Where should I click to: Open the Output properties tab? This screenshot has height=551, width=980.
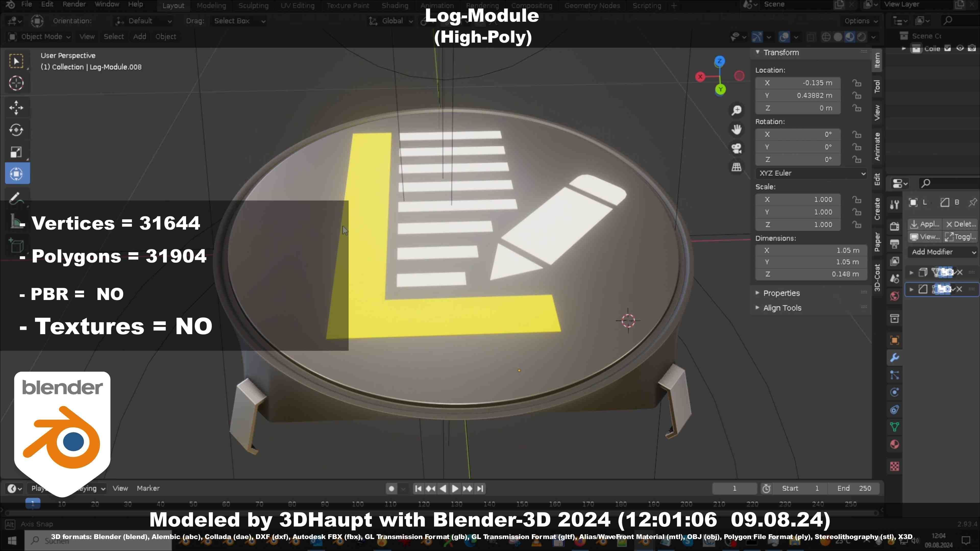tap(895, 244)
